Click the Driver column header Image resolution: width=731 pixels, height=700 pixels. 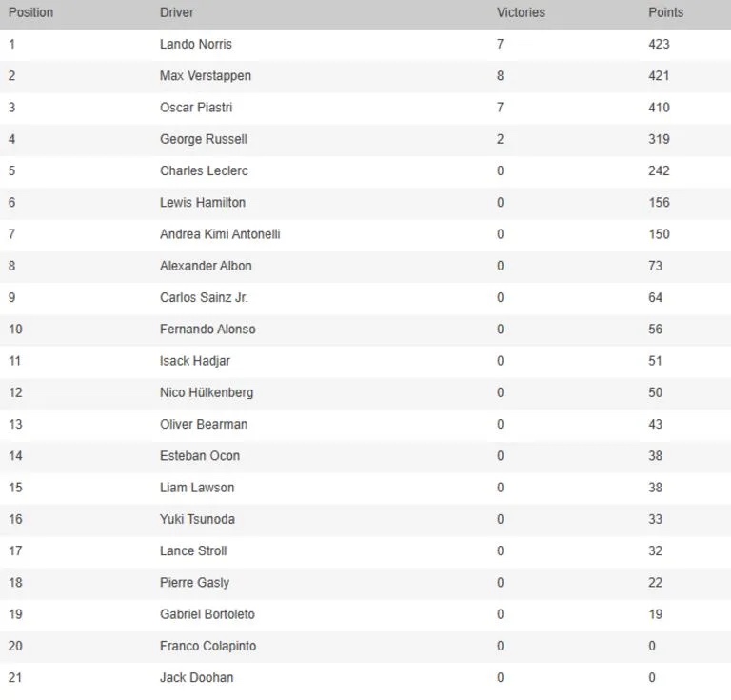(177, 12)
